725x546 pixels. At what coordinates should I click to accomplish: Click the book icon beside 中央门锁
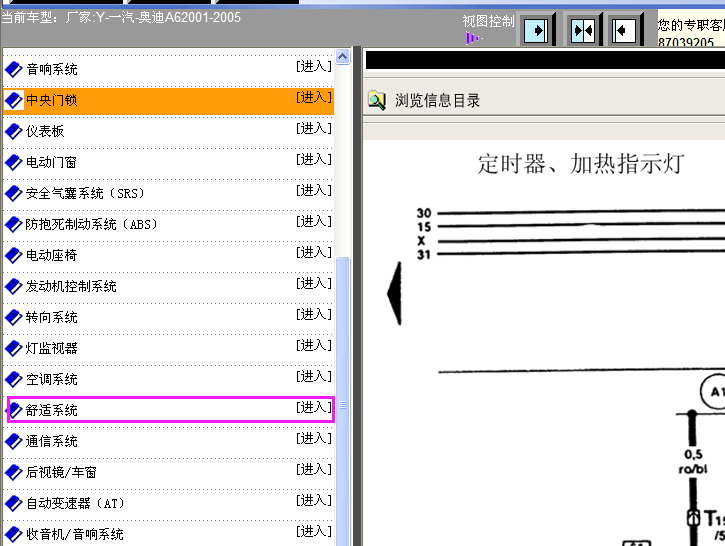13,101
